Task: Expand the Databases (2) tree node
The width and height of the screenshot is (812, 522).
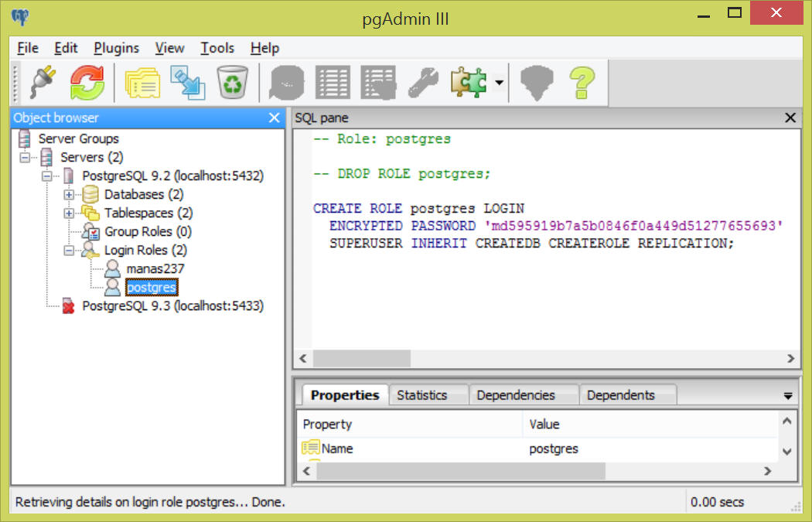Action: [69, 195]
